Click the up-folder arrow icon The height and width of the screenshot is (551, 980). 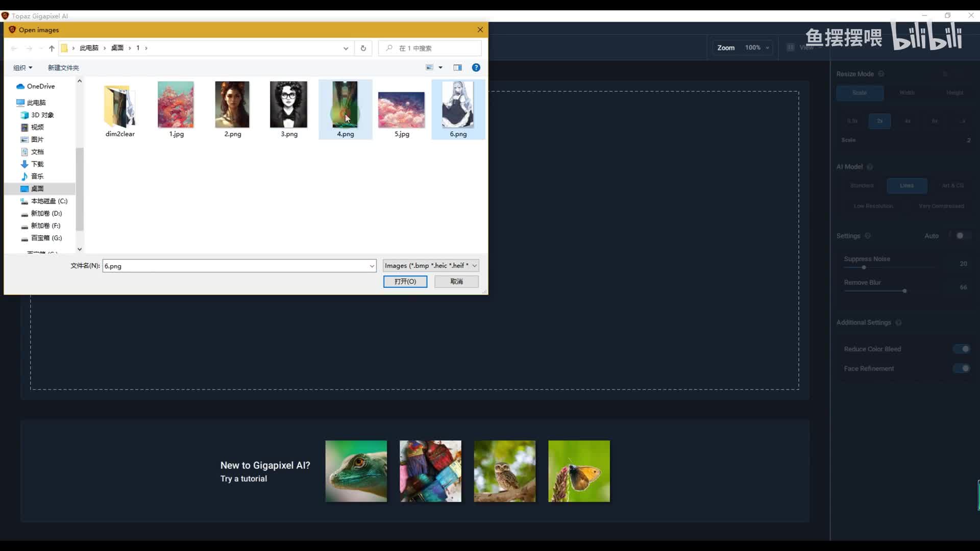(52, 48)
